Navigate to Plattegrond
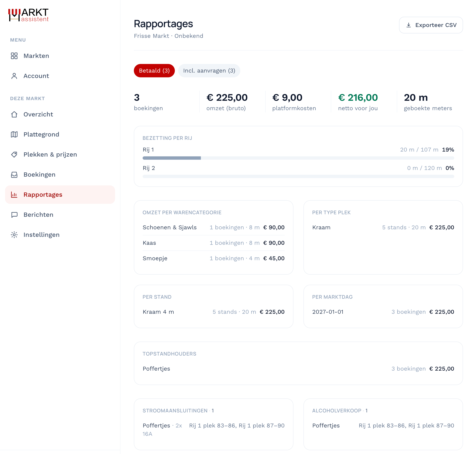This screenshot has width=476, height=454. coord(60,135)
